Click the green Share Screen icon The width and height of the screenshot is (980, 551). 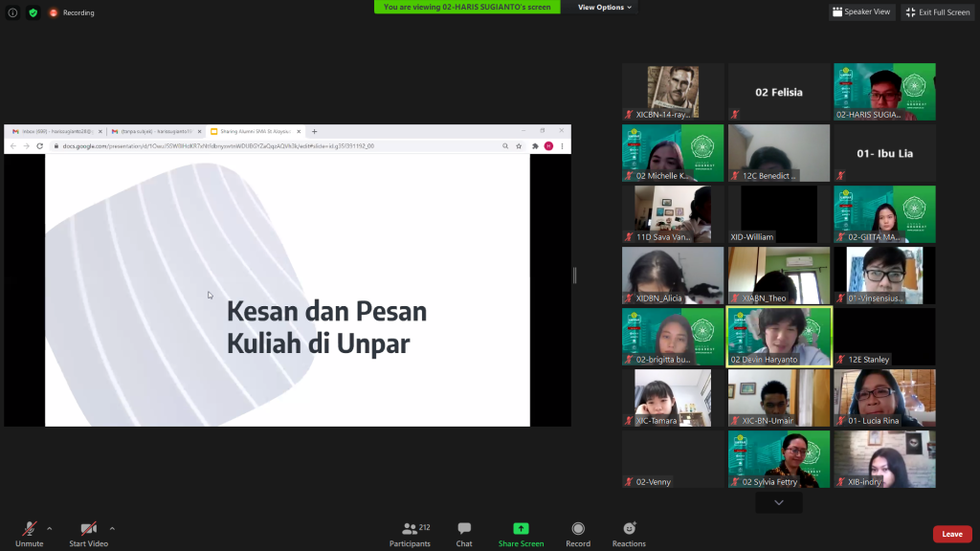tap(521, 529)
